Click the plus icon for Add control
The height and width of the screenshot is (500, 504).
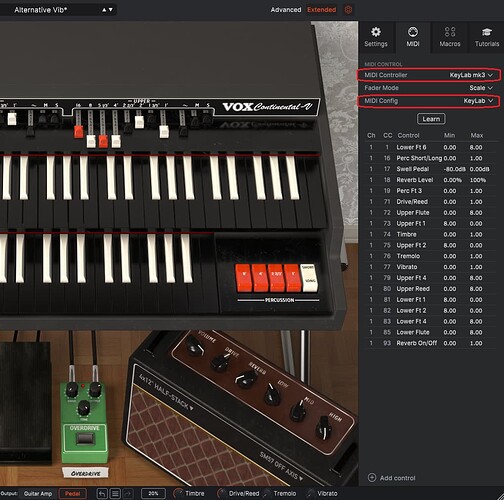(x=372, y=478)
